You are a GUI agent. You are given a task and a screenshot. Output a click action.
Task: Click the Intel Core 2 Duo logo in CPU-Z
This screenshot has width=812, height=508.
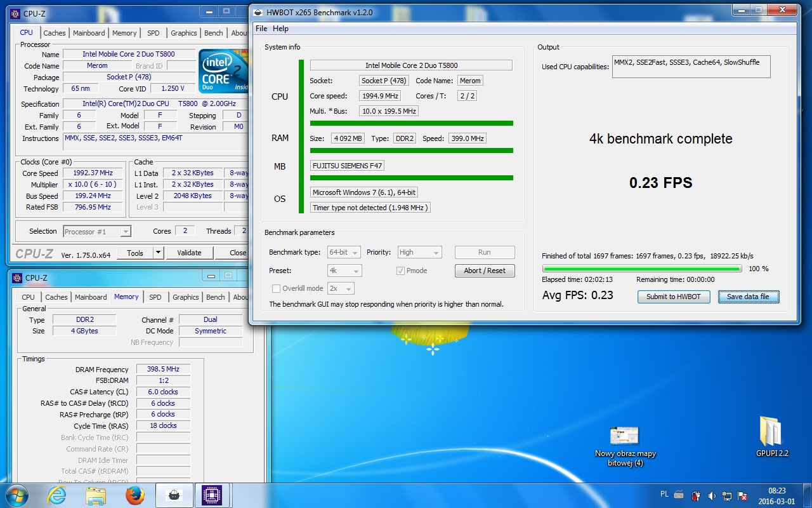point(223,70)
